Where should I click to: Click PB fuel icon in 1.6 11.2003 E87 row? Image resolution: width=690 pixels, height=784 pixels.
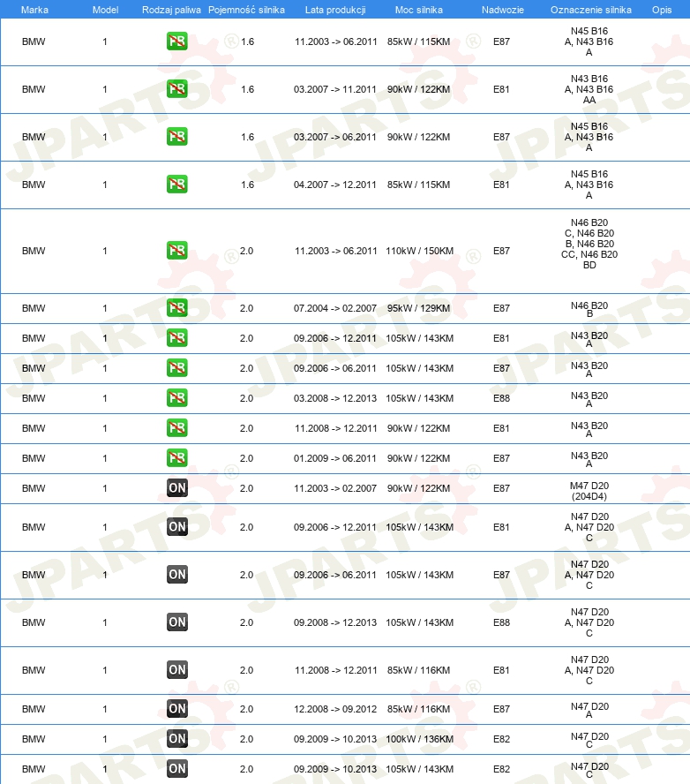click(176, 41)
